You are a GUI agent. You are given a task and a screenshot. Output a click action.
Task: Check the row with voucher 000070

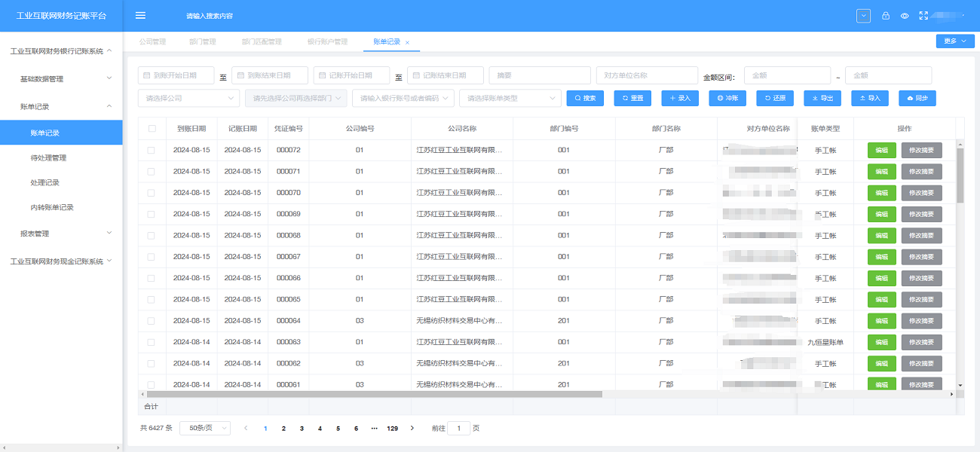point(152,193)
